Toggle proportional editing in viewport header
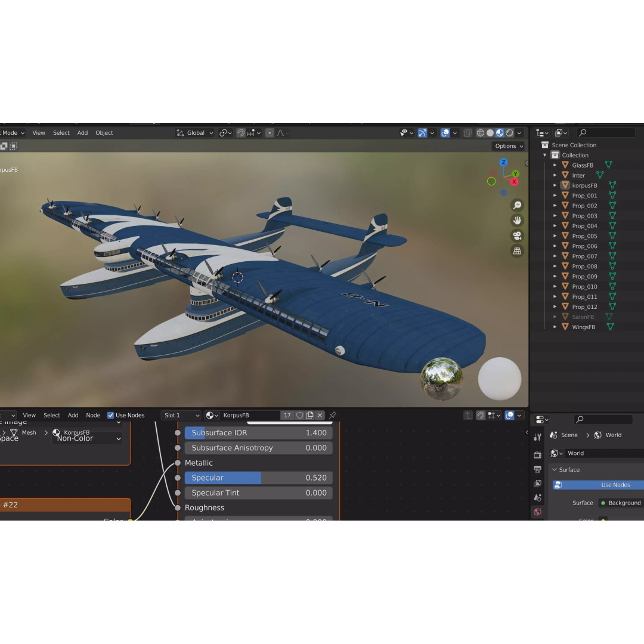 pyautogui.click(x=270, y=132)
